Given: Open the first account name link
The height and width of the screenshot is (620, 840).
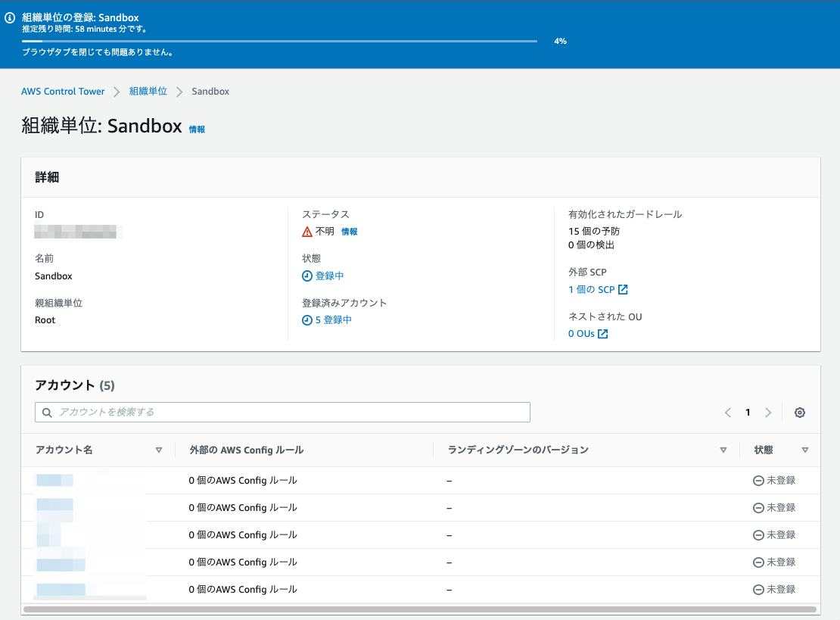Looking at the screenshot, I should point(54,480).
